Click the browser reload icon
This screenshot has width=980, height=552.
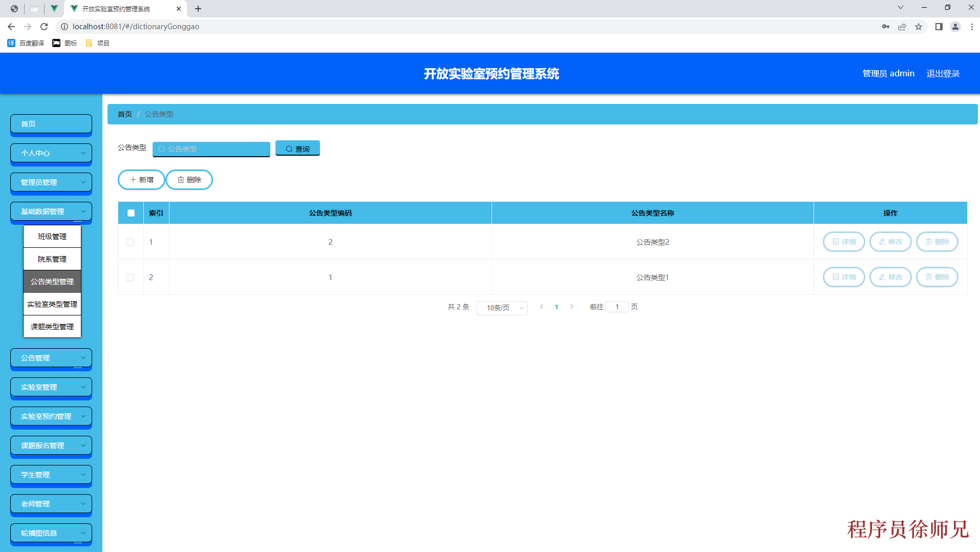(44, 27)
